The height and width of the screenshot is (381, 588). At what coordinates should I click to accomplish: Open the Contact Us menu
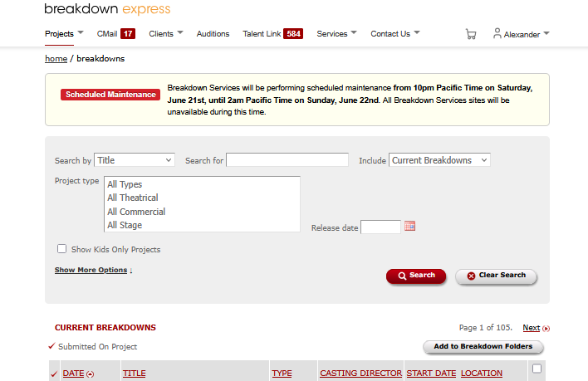click(x=390, y=34)
